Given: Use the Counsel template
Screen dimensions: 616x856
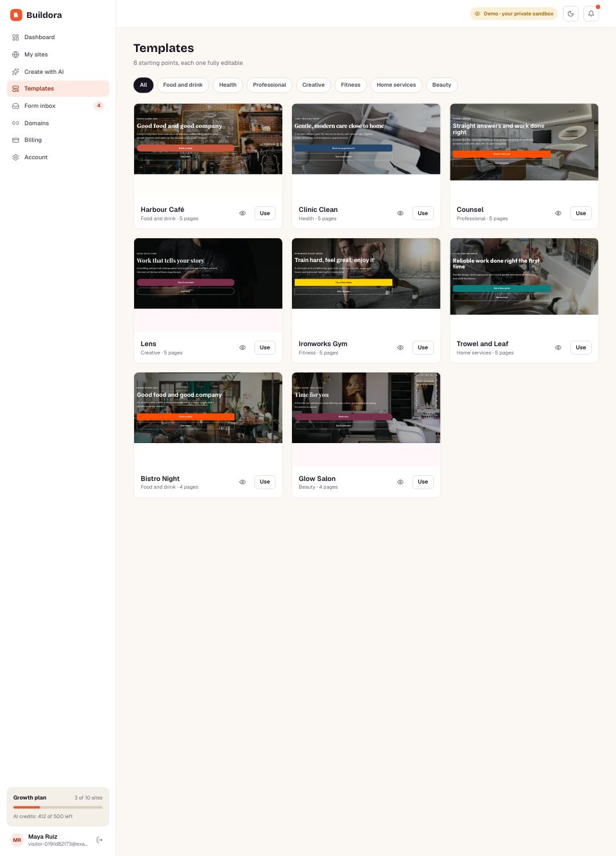Looking at the screenshot, I should pyautogui.click(x=581, y=213).
